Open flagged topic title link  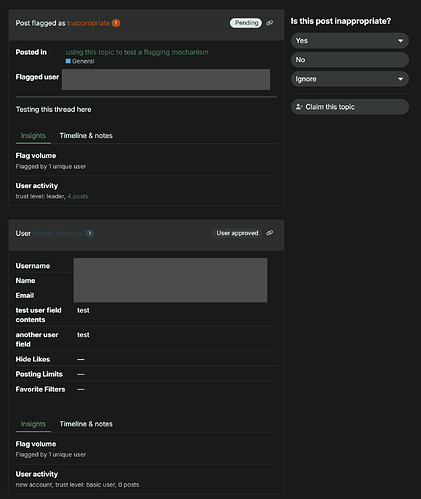tap(137, 52)
